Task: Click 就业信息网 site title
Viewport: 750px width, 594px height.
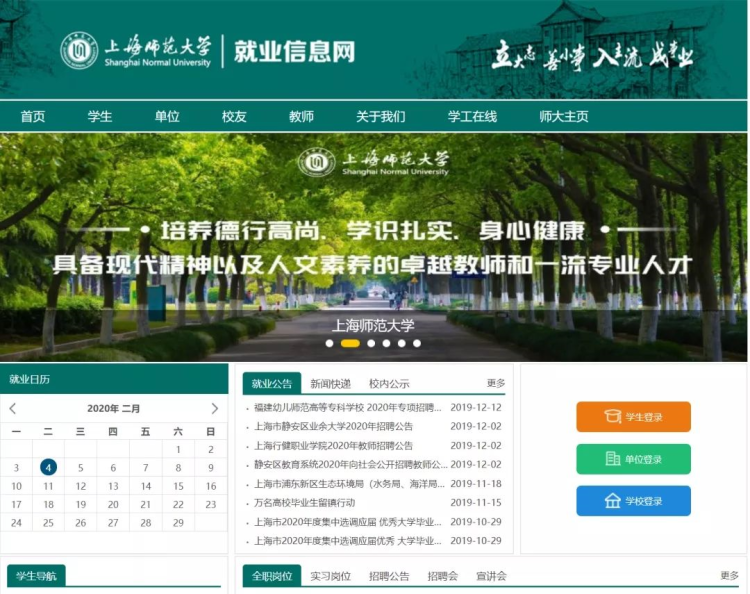Action: point(294,51)
